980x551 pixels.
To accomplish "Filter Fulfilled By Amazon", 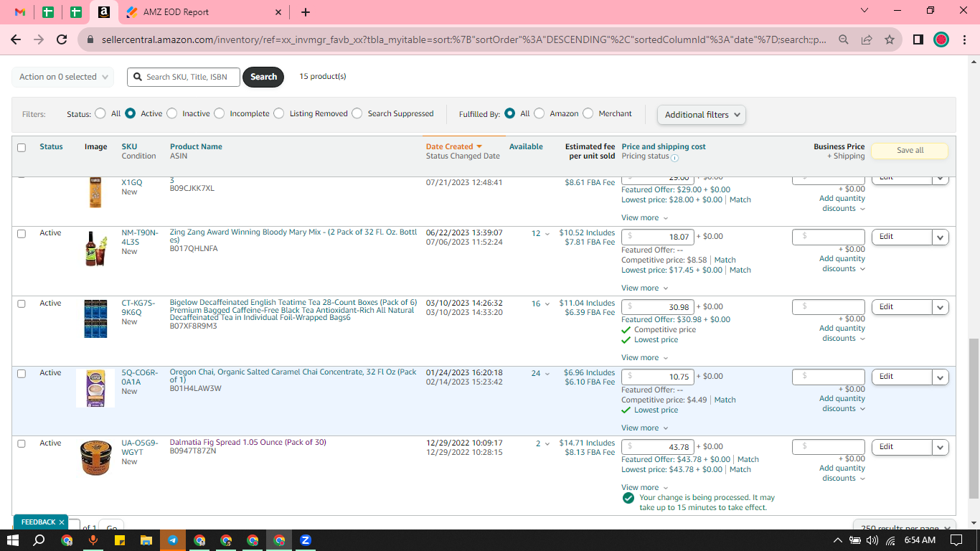I will click(x=540, y=113).
